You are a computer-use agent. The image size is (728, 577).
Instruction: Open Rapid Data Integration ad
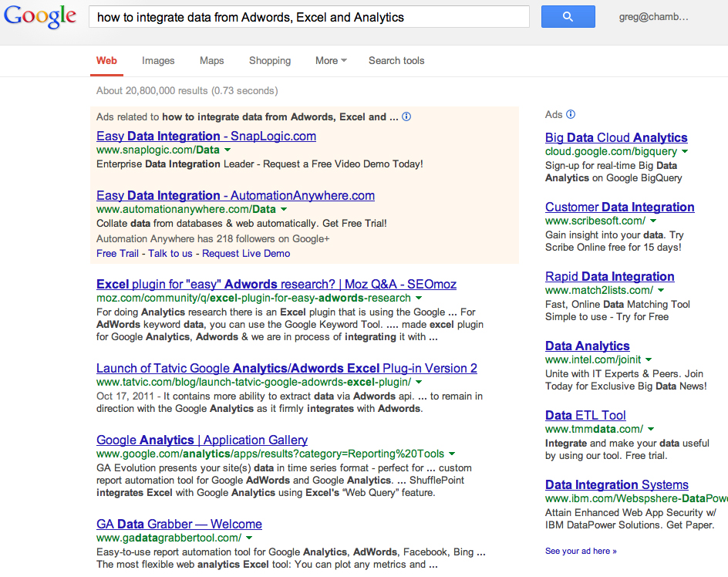[609, 276]
